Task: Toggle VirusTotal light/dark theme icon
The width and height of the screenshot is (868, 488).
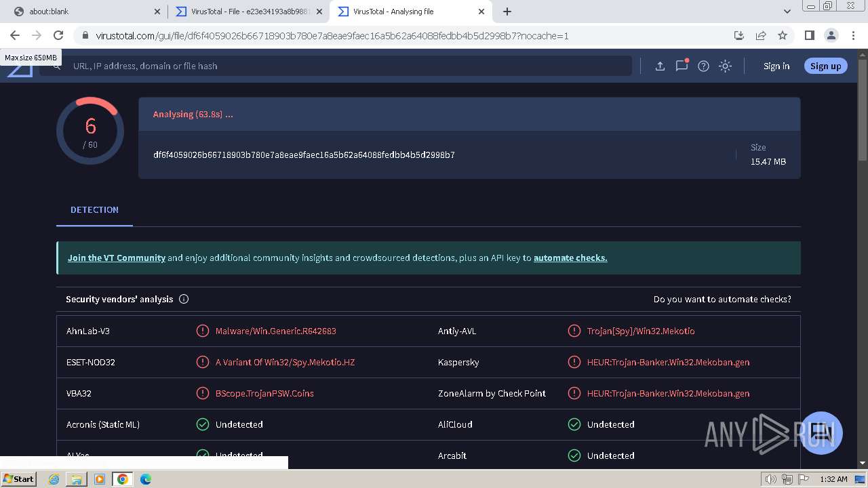Action: (725, 66)
